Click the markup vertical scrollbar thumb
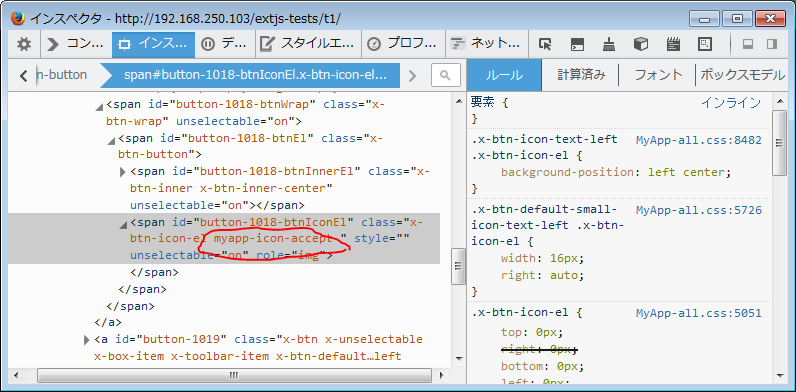 coord(458,266)
